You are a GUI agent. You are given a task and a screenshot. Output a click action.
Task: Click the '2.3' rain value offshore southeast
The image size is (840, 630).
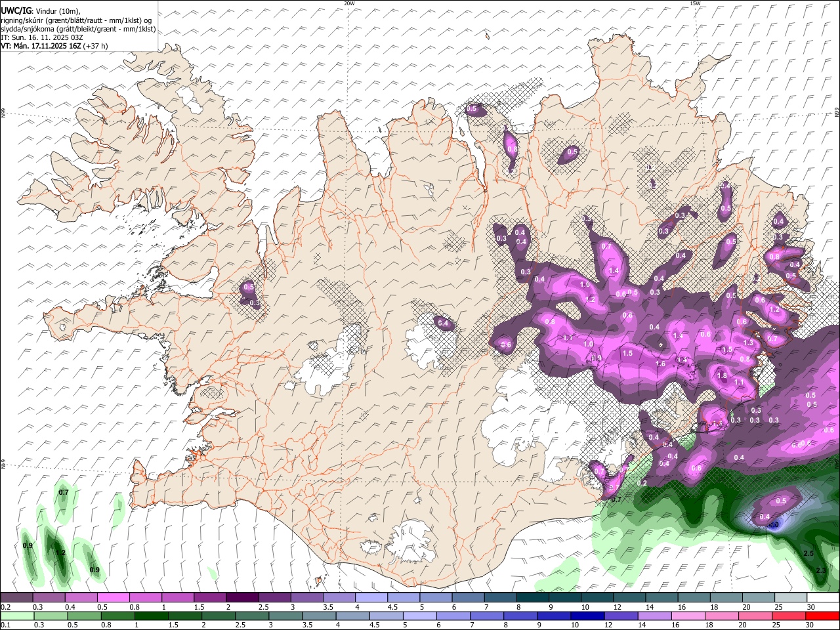point(820,571)
